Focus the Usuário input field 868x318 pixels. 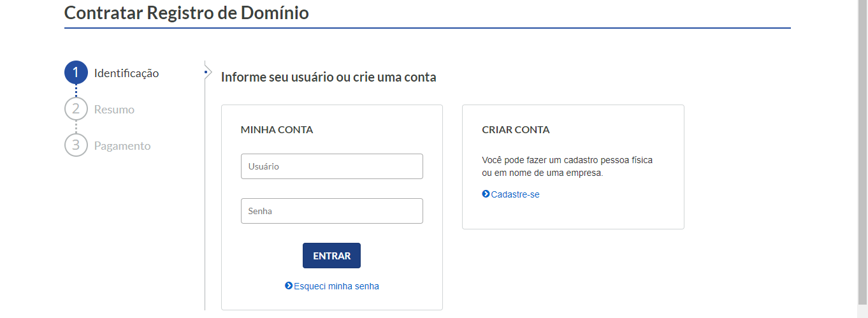coord(332,166)
